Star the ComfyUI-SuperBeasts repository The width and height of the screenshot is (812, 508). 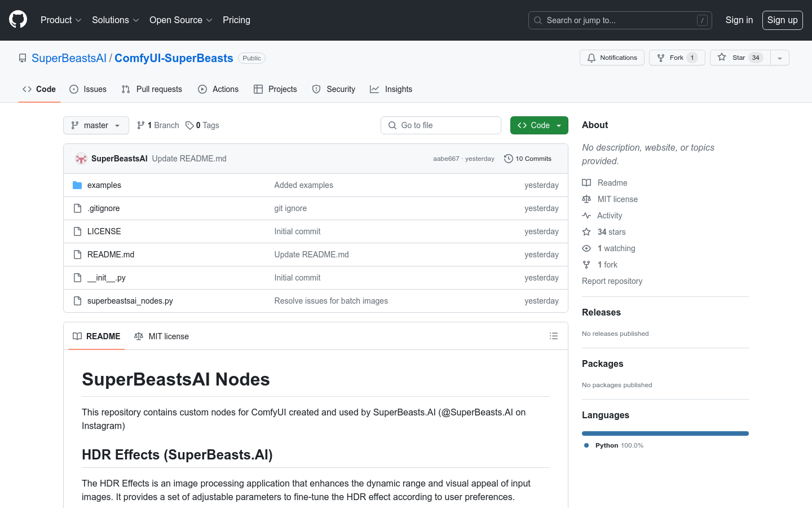click(x=740, y=58)
